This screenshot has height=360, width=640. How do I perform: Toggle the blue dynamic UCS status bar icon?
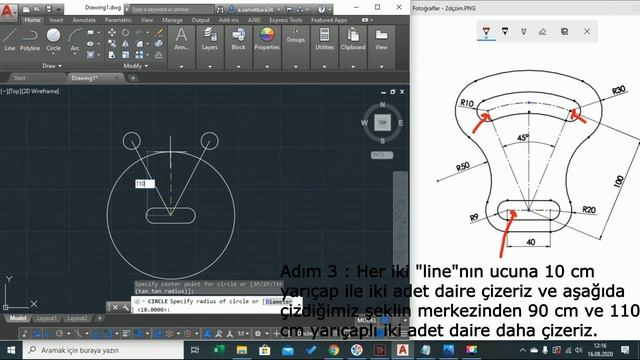[x=158, y=334]
